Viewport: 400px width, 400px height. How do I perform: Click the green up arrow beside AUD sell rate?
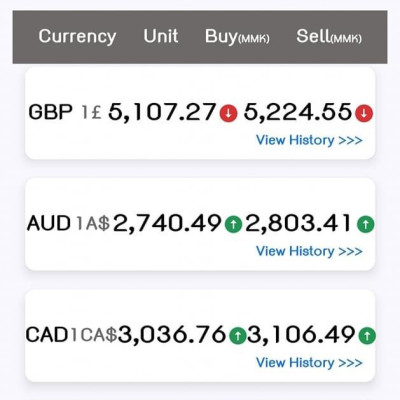pyautogui.click(x=366, y=224)
